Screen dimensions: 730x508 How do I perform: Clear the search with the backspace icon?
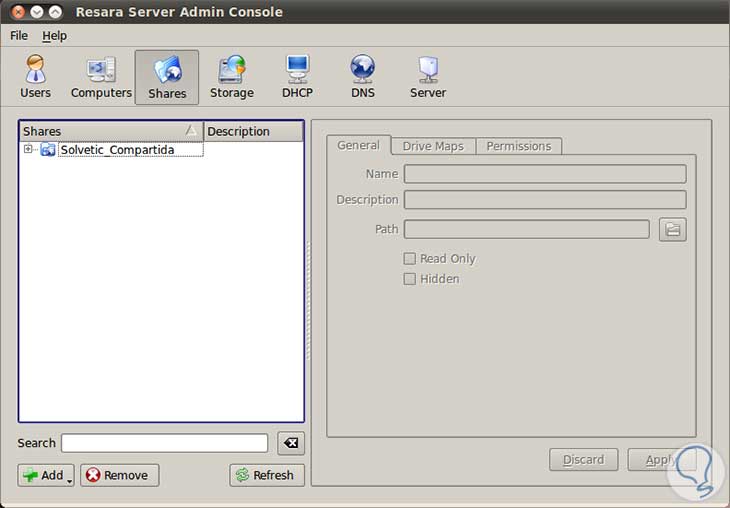(x=291, y=443)
